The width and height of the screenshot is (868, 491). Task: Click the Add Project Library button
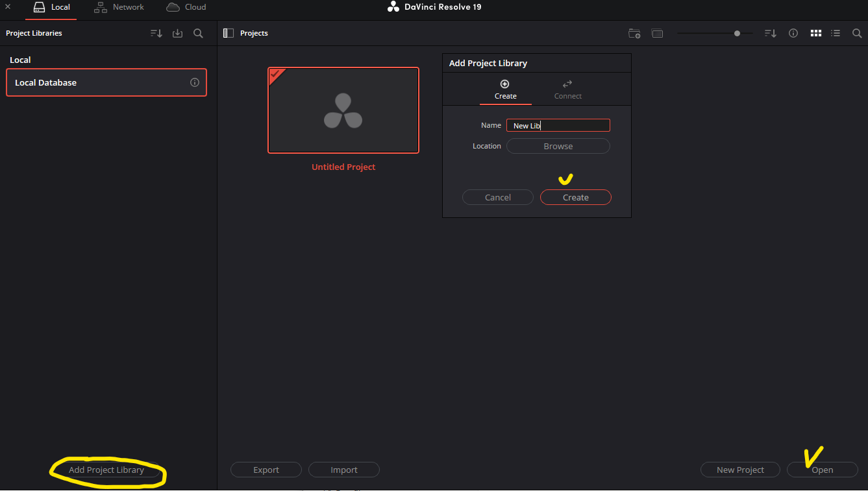point(106,470)
